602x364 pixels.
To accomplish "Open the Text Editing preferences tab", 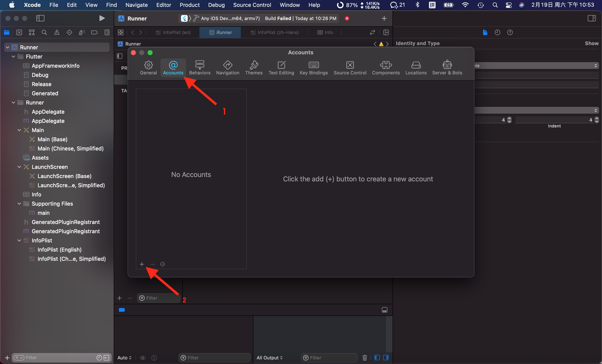I will point(281,68).
